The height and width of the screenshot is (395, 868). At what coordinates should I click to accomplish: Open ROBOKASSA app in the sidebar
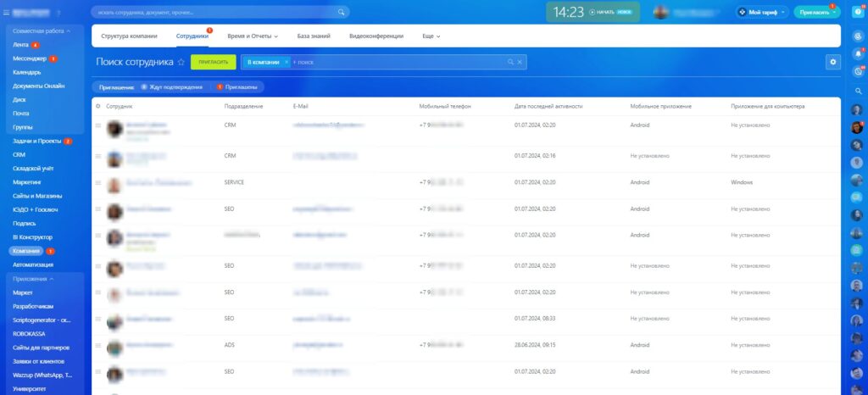[29, 334]
